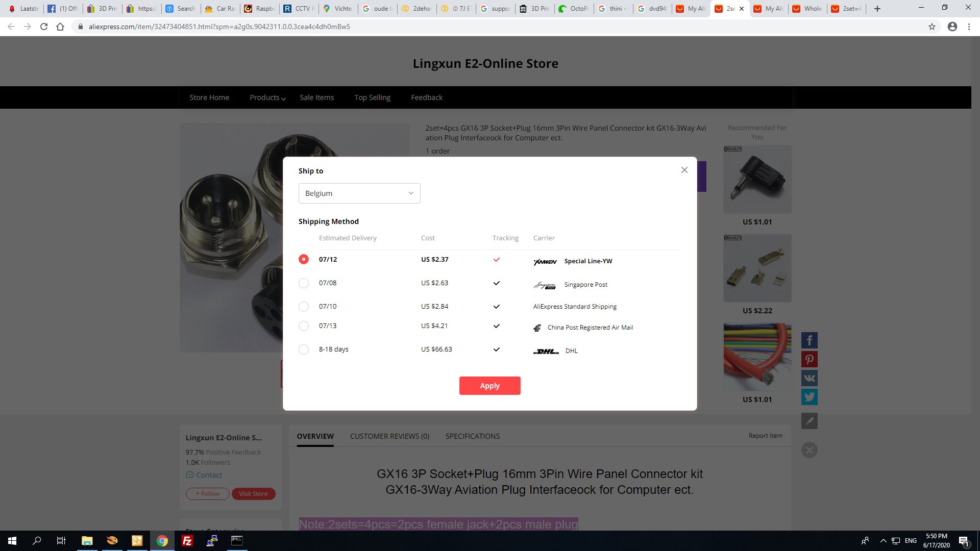Click the browser back arrow
Screen dimensions: 980x551
[x=11, y=27]
